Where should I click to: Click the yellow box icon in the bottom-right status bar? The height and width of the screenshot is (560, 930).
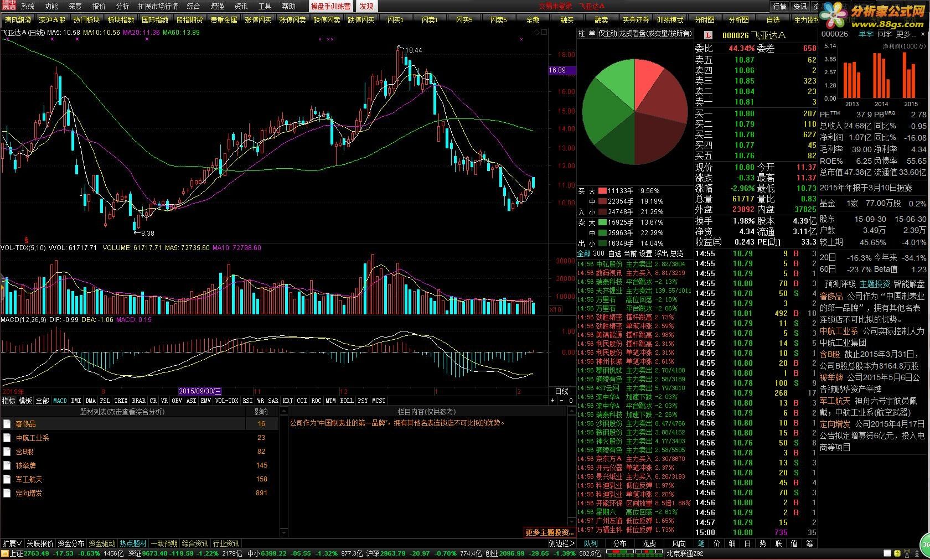[x=897, y=553]
